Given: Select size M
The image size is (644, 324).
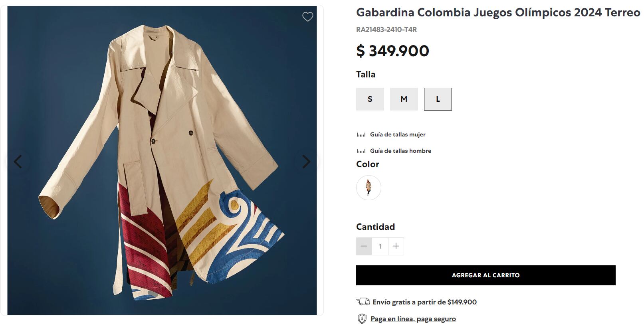Looking at the screenshot, I should tap(404, 99).
